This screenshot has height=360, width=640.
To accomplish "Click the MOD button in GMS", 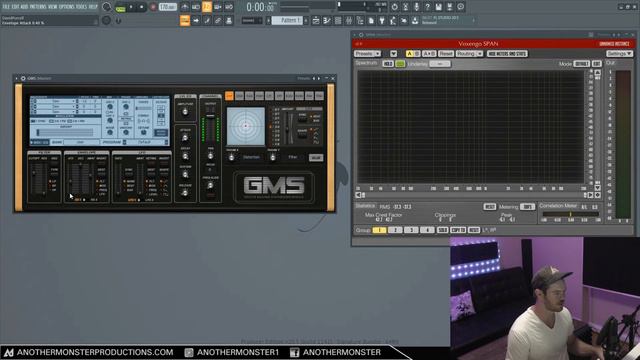I will click(316, 158).
